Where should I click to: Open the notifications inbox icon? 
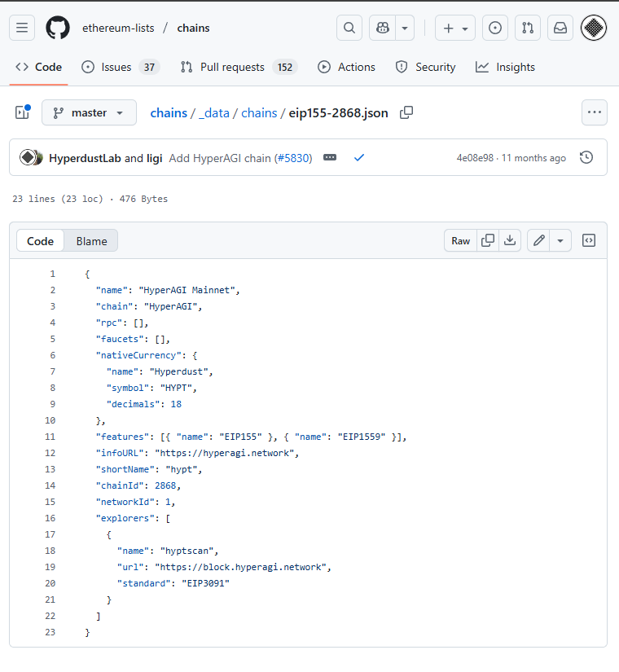(560, 28)
